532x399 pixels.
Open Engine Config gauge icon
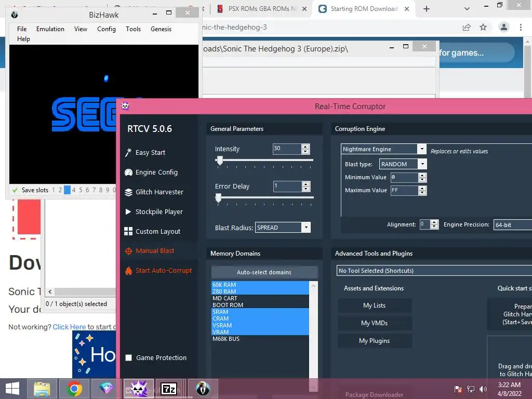point(128,172)
